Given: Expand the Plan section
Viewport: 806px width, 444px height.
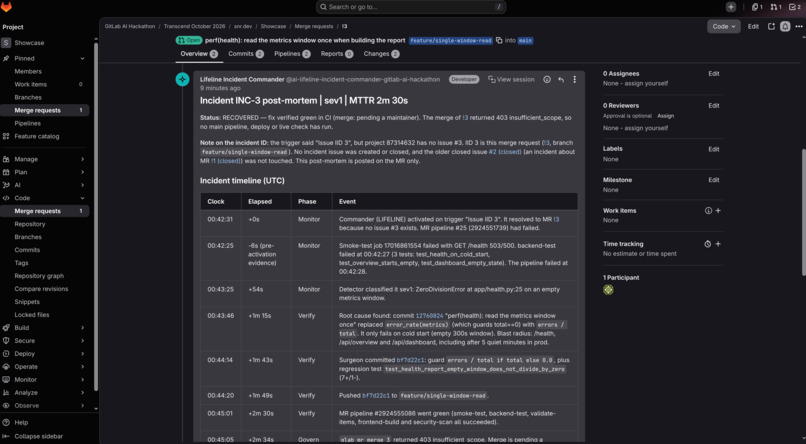Looking at the screenshot, I should (x=45, y=172).
